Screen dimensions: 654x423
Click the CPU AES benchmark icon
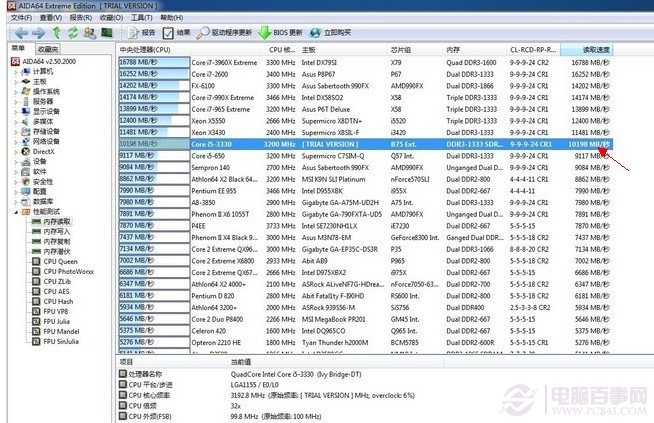point(37,292)
